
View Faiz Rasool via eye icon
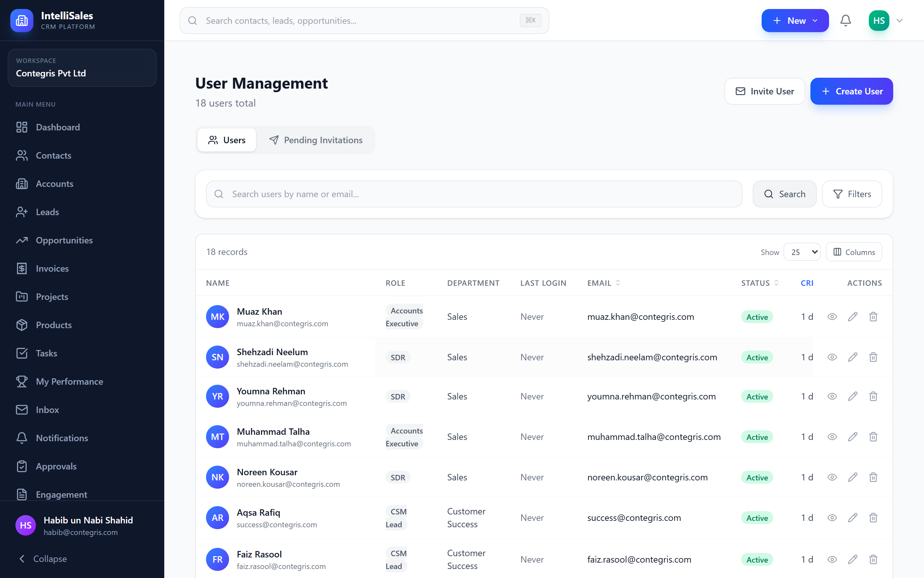832,559
